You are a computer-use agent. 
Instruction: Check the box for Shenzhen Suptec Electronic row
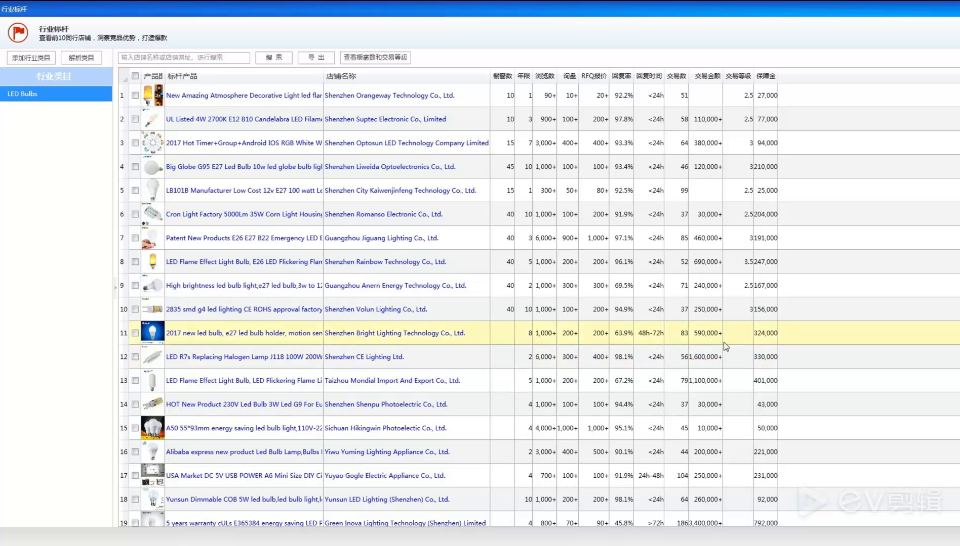pyautogui.click(x=135, y=119)
